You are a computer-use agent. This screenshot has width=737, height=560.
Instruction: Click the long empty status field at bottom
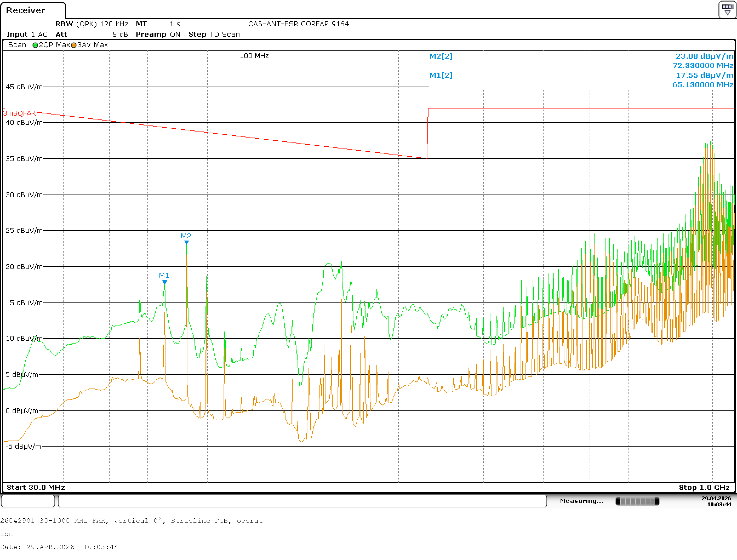tap(302, 501)
